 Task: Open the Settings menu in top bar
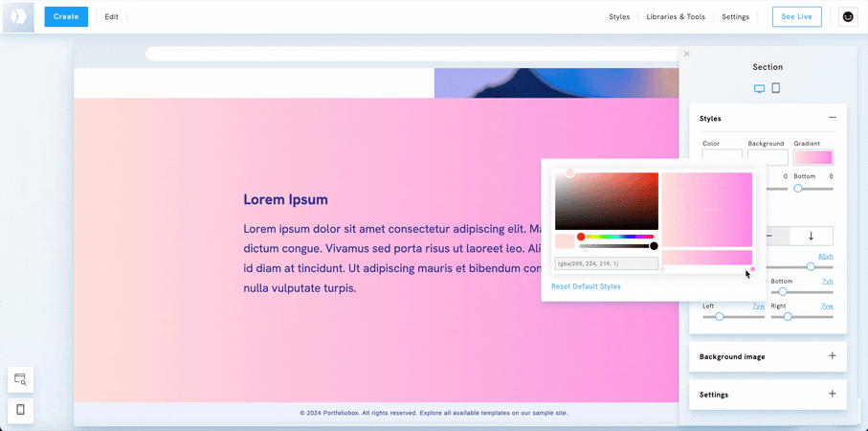pos(735,17)
